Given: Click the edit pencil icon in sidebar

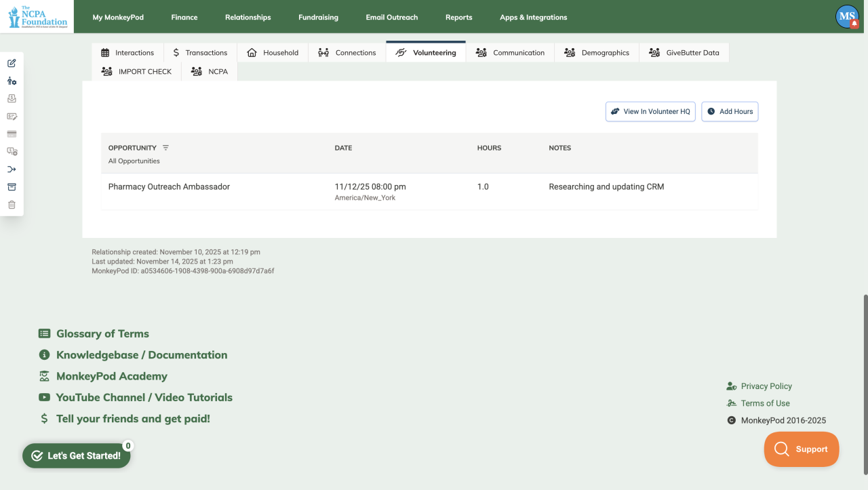Looking at the screenshot, I should click(x=12, y=63).
